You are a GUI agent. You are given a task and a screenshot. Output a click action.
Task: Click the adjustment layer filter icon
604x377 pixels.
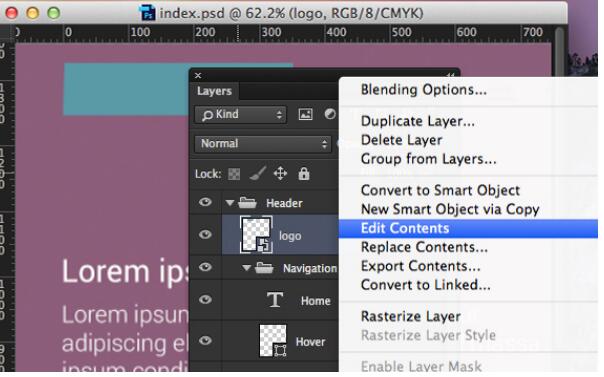330,114
